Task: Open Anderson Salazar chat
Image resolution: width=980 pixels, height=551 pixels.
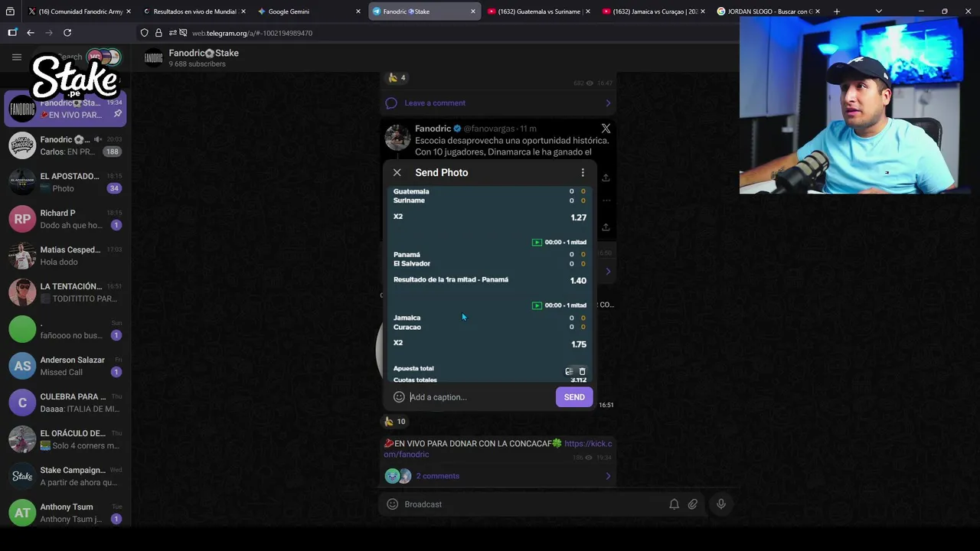Action: click(x=65, y=366)
